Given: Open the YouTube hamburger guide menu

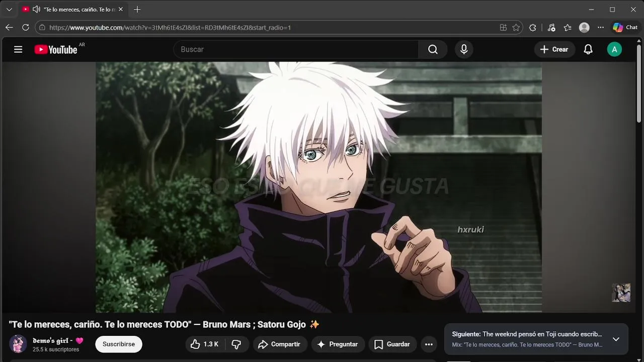Looking at the screenshot, I should pyautogui.click(x=18, y=49).
